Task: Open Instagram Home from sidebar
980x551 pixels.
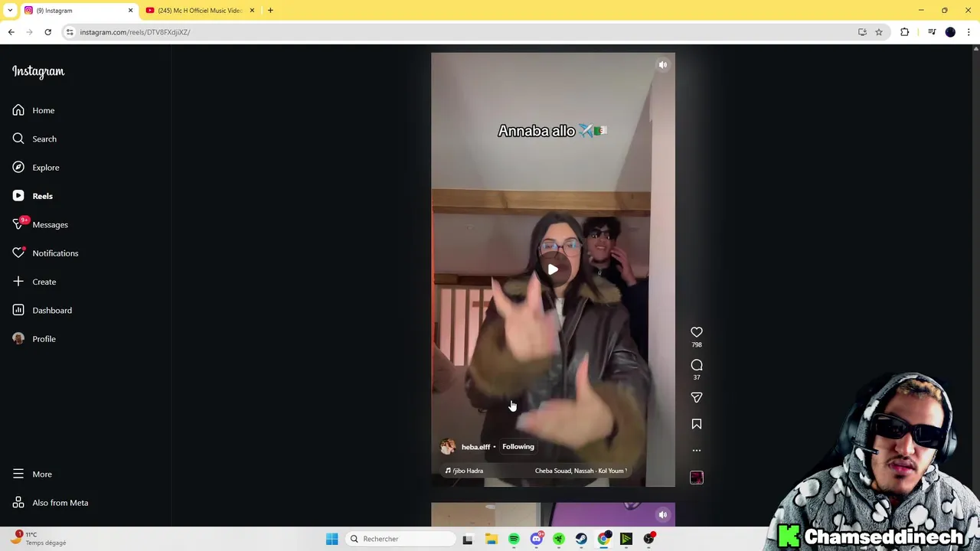Action: point(34,110)
